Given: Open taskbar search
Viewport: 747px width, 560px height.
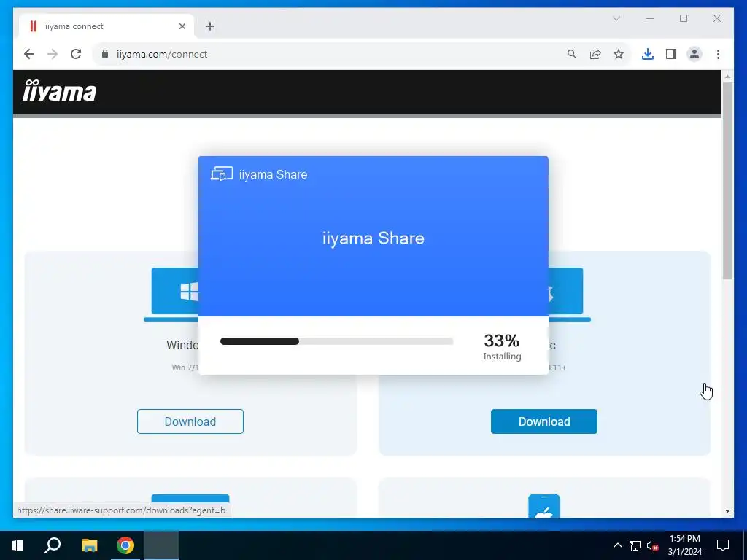Looking at the screenshot, I should pyautogui.click(x=53, y=545).
